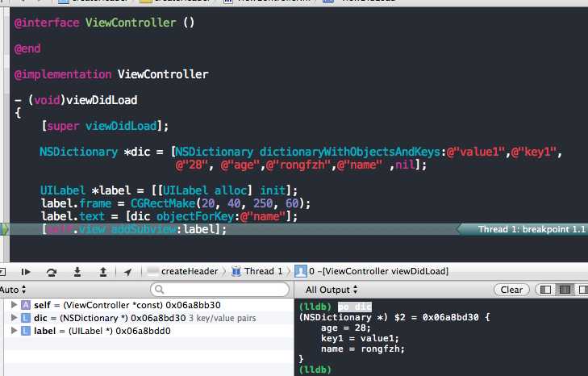This screenshot has height=376, width=588.
Task: Click the console line 'key1 = value1;'
Action: (x=360, y=338)
